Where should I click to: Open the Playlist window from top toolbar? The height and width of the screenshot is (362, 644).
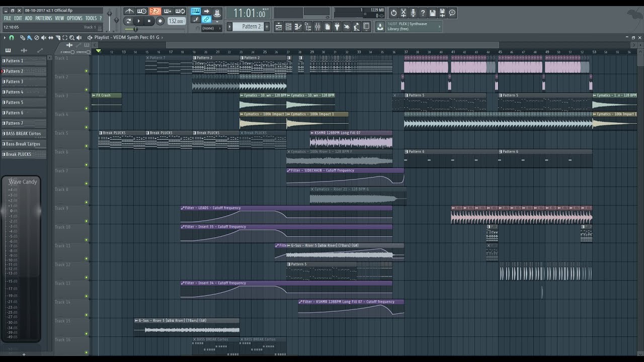coord(279,27)
